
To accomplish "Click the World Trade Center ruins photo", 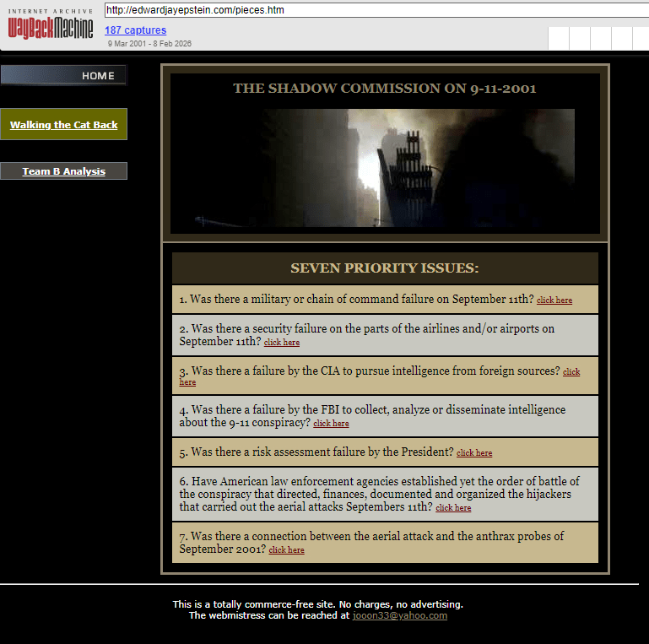I will coord(385,167).
